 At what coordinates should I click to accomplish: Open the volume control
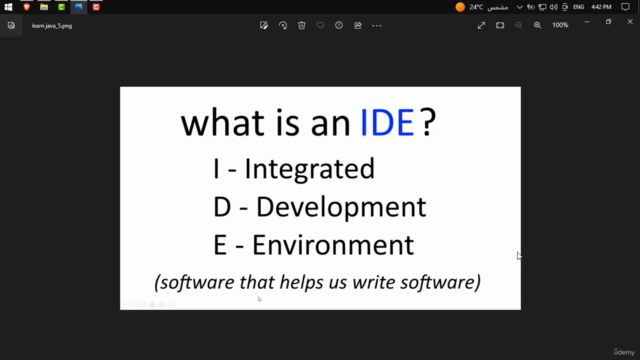click(554, 7)
